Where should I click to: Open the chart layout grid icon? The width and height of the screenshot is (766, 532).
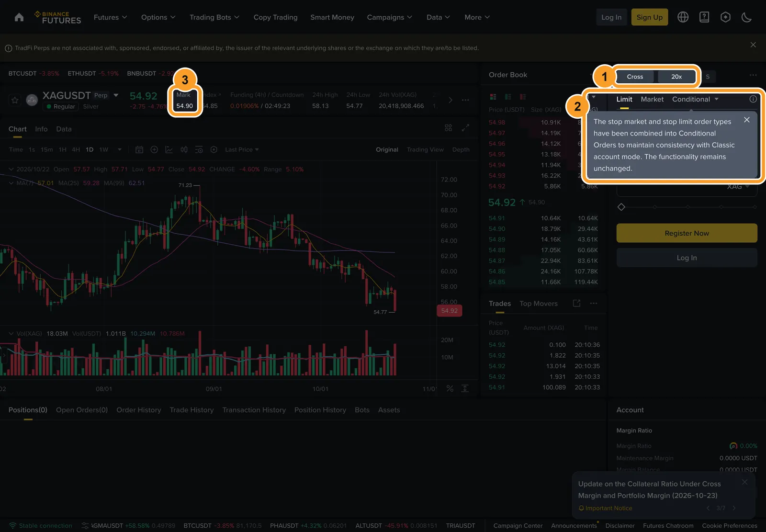(448, 128)
